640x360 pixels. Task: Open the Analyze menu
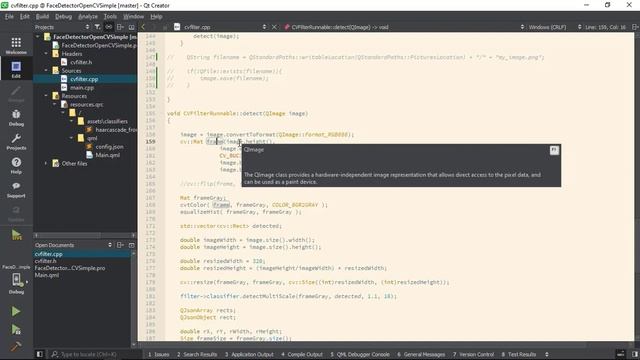pos(88,16)
